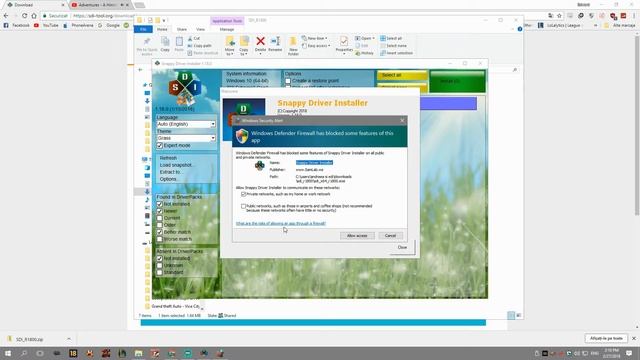
Task: Click the Show all downloads button
Action: [x=606, y=338]
